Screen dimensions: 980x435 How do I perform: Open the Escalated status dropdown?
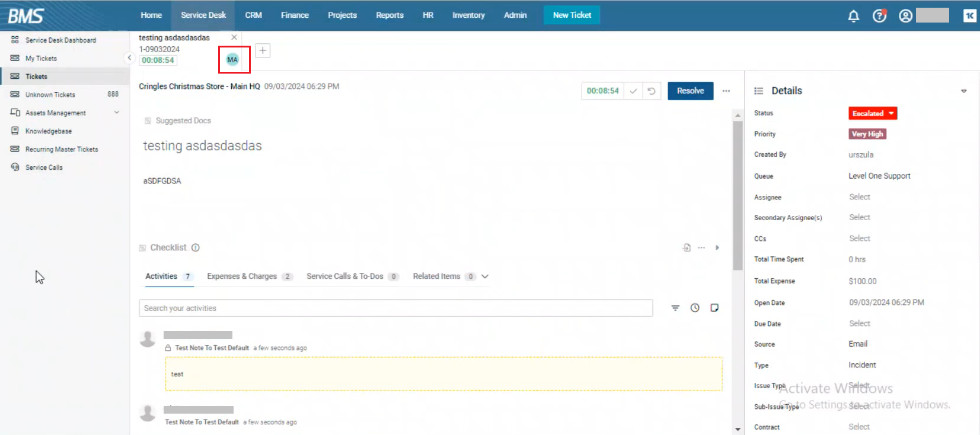(x=872, y=113)
